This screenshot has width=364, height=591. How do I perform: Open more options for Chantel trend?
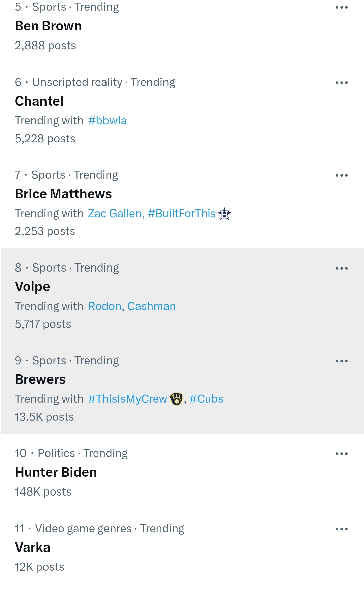pyautogui.click(x=341, y=83)
